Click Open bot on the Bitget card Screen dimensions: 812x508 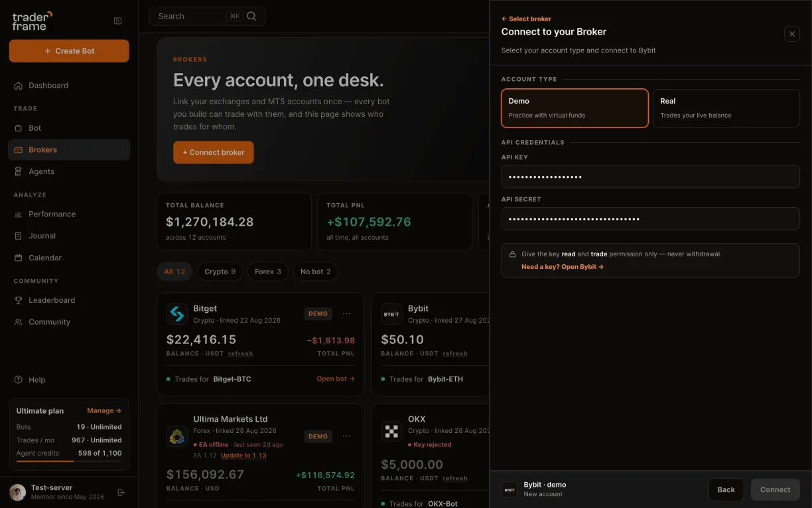pyautogui.click(x=336, y=379)
